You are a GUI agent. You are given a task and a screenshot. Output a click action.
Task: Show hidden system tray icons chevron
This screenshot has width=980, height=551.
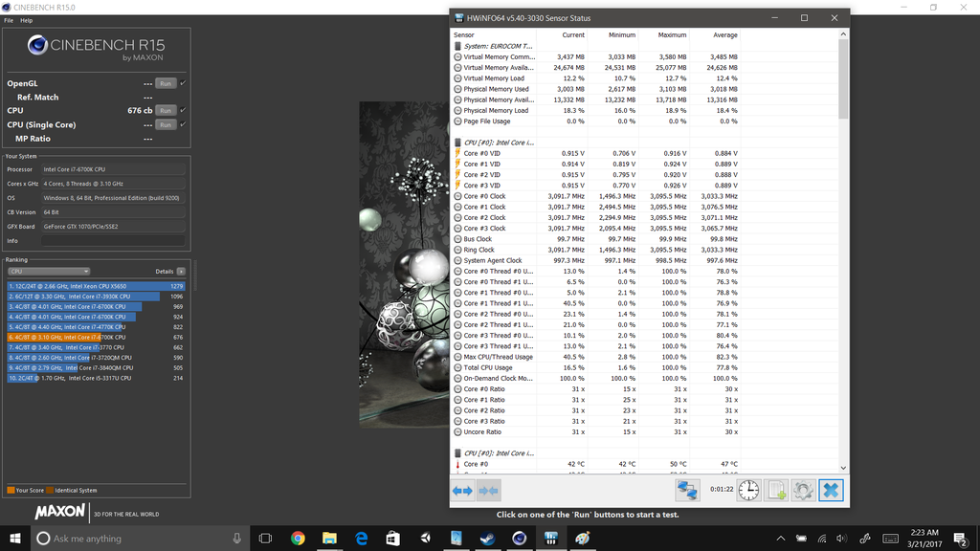781,539
